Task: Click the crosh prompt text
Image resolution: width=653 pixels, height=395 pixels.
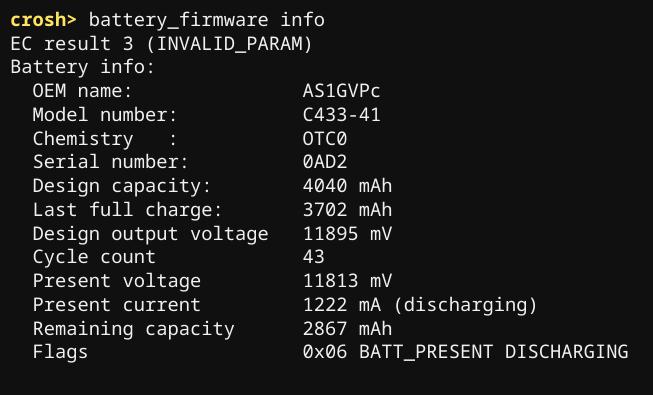Action: pyautogui.click(x=43, y=20)
